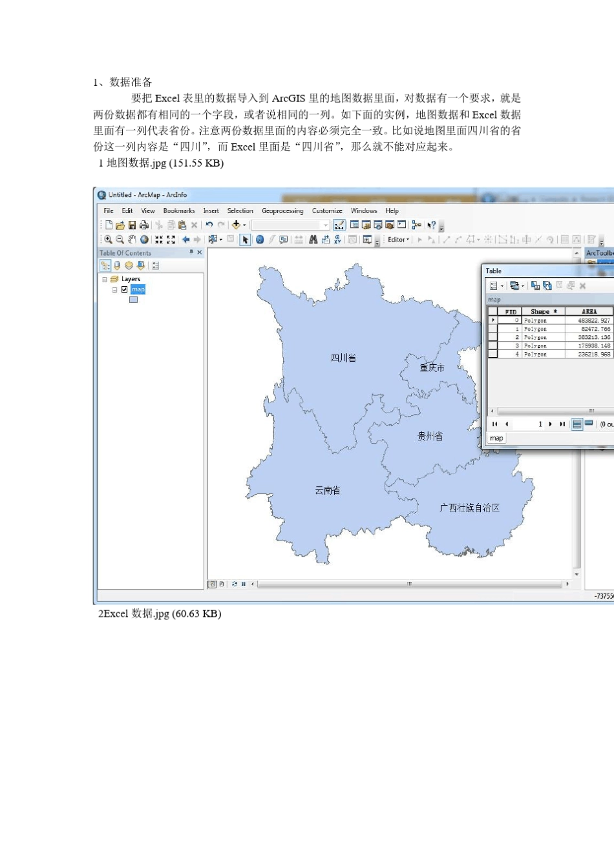The image size is (614, 868).
Task: Click the map view horizontal scrollbar
Action: click(x=409, y=584)
